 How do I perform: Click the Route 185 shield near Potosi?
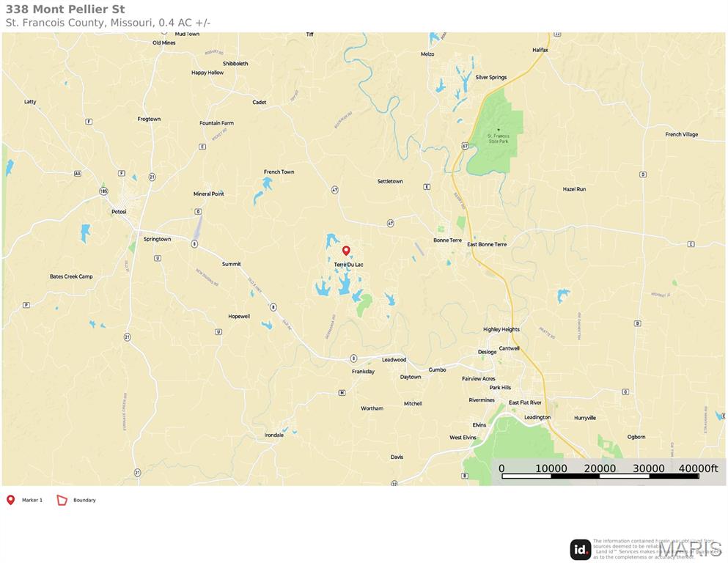103,191
